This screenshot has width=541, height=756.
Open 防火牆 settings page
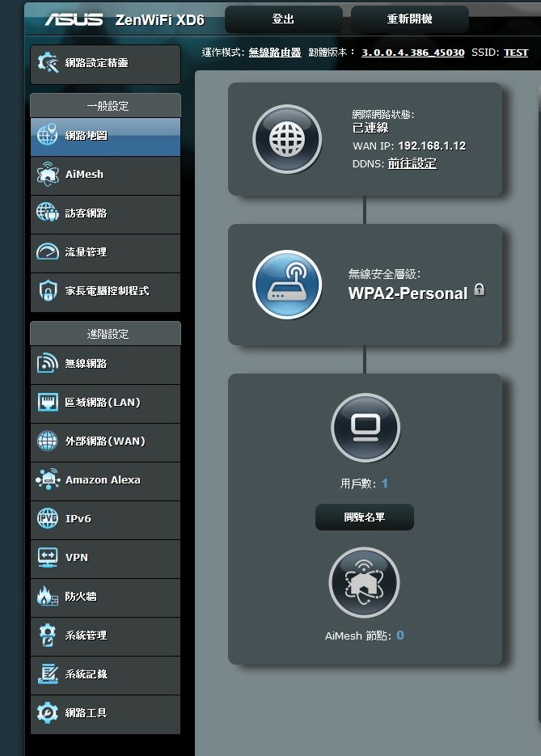click(x=105, y=598)
